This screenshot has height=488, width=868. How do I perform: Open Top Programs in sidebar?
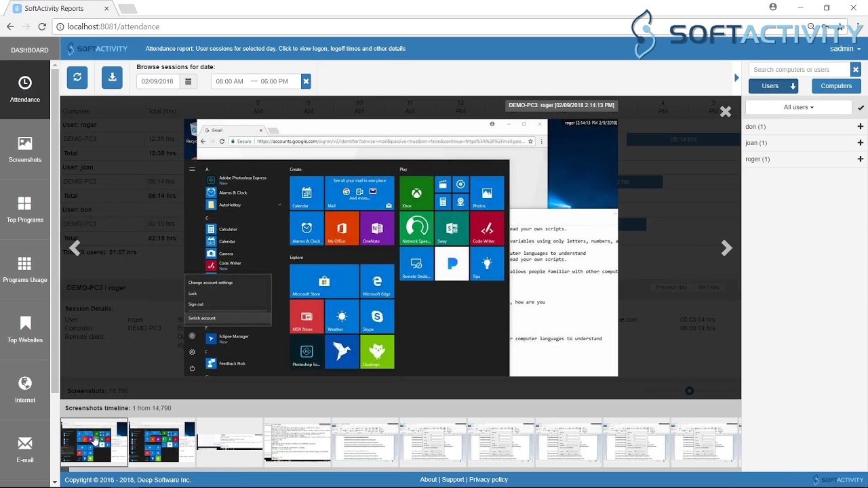click(25, 210)
